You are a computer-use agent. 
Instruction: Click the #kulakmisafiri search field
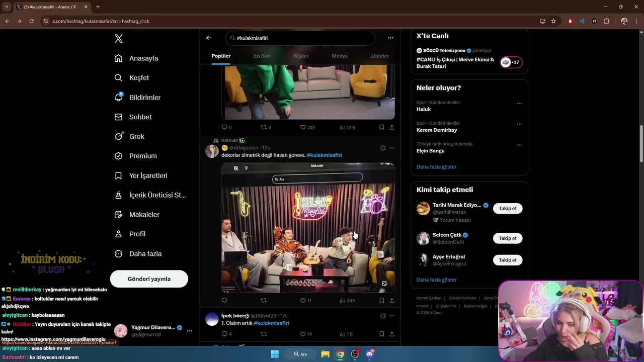pos(300,38)
